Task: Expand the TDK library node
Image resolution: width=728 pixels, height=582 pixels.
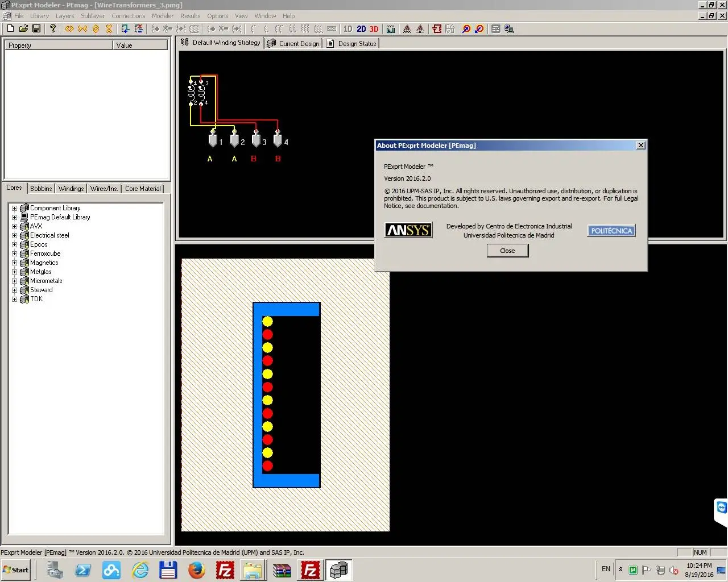Action: [14, 299]
